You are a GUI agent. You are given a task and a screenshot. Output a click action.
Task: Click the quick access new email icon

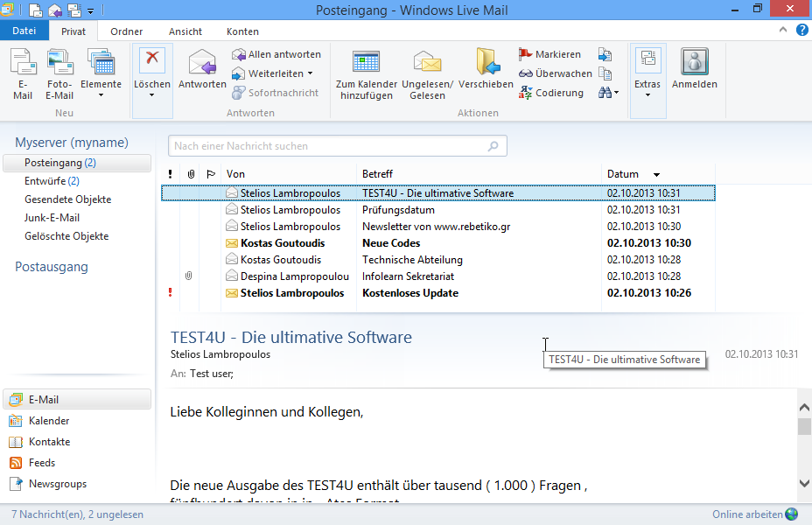[36, 10]
